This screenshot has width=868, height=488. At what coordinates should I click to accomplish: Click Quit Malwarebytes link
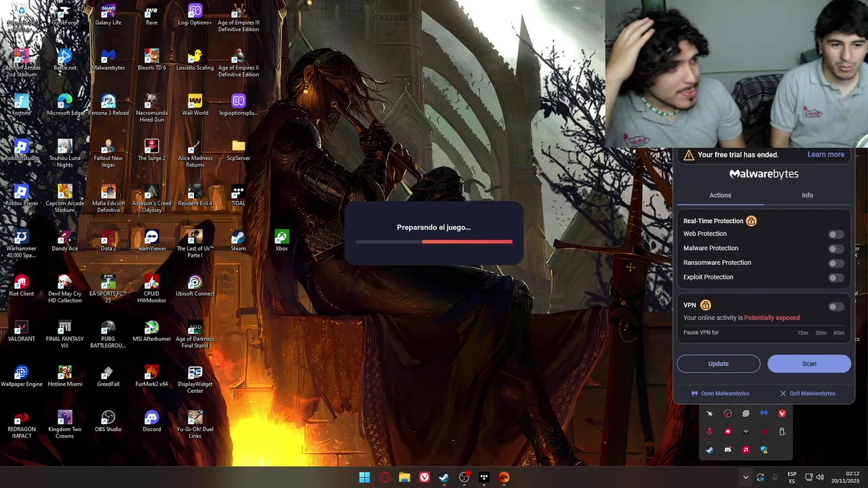tap(807, 393)
